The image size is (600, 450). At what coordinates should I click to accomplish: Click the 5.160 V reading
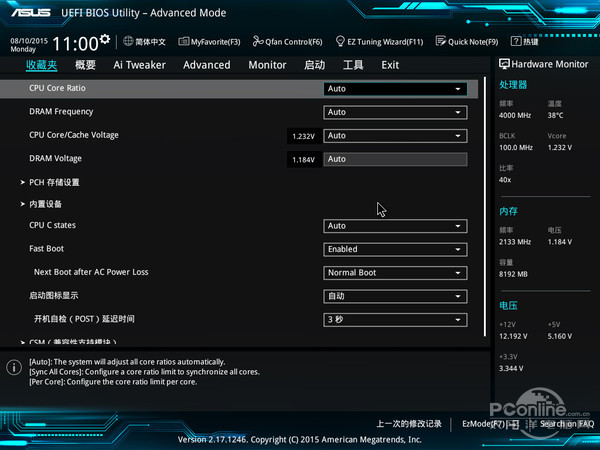560,336
